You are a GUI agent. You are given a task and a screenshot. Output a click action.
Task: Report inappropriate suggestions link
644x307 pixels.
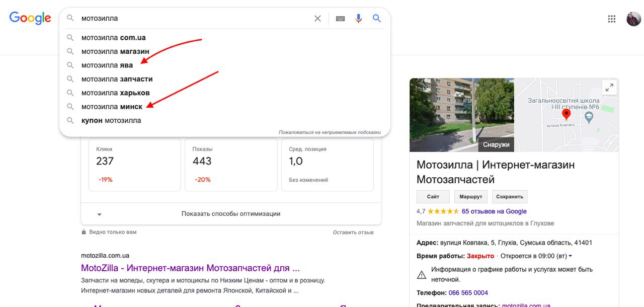pyautogui.click(x=330, y=132)
